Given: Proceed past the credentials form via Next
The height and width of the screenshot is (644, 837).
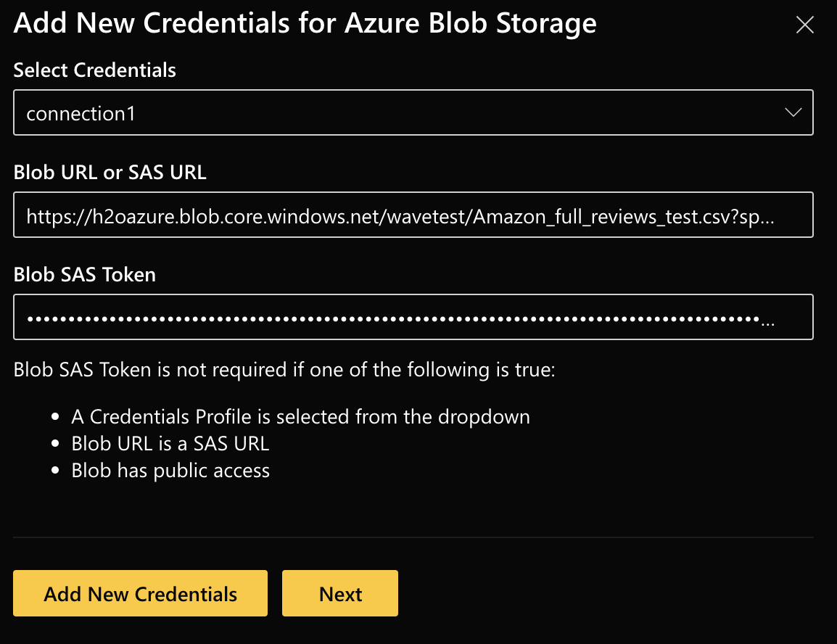Looking at the screenshot, I should 339,593.
